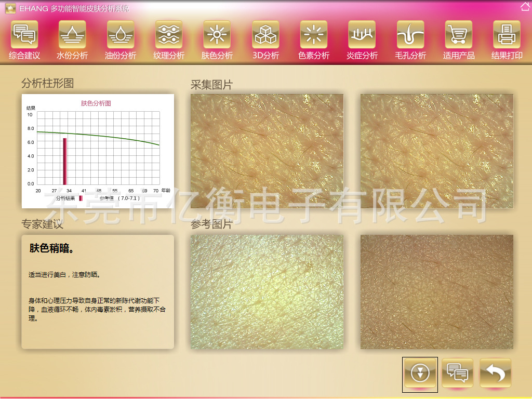Open the 炎症分析 inflammation analysis icon
Image resolution: width=532 pixels, height=399 pixels.
362,35
